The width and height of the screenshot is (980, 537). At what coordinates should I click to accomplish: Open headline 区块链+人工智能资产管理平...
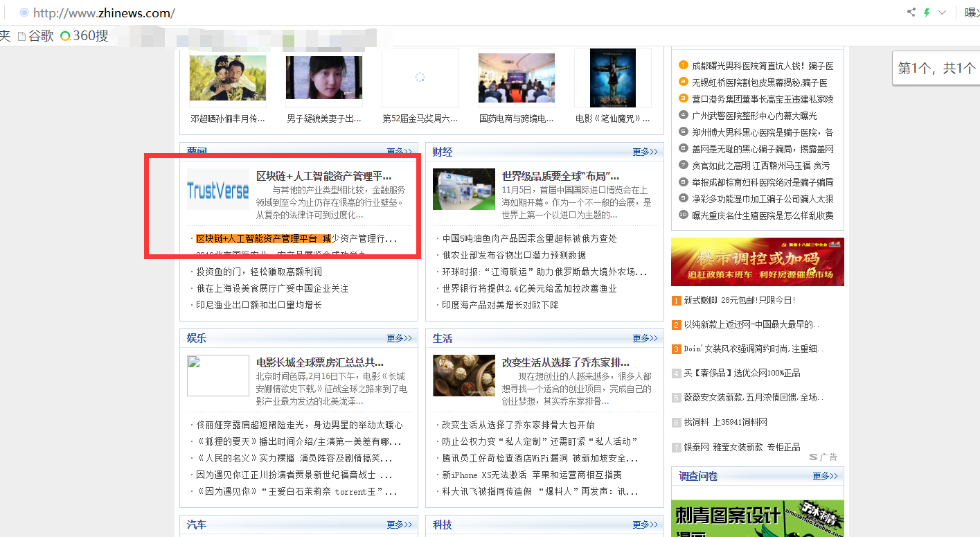point(323,176)
